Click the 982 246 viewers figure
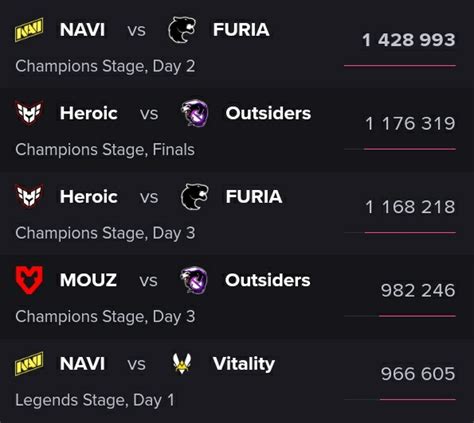 pyautogui.click(x=418, y=290)
